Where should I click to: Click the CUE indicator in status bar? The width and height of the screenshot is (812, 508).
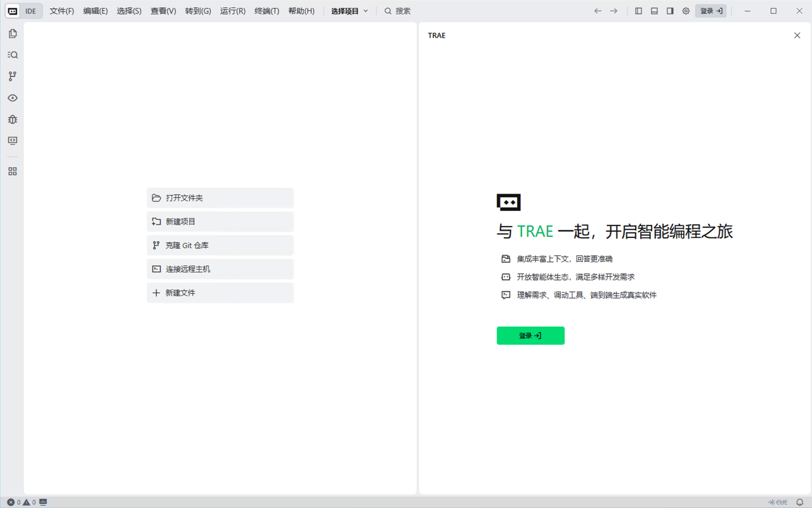(x=778, y=502)
